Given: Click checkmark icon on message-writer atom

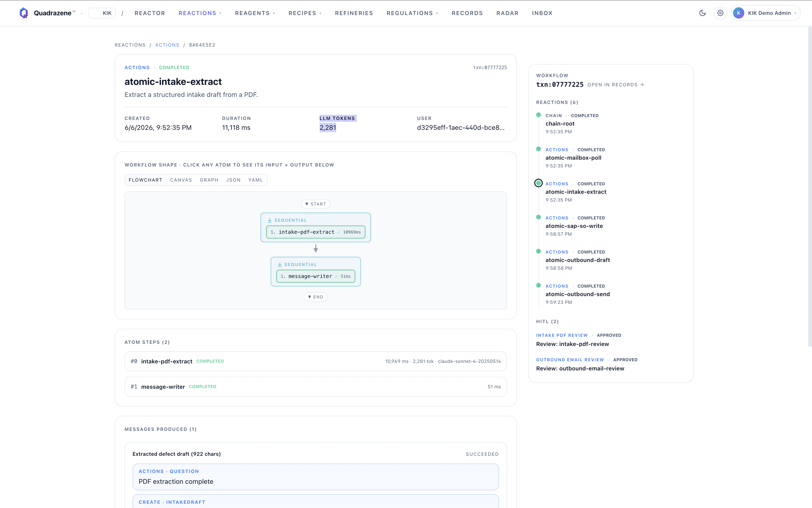Looking at the screenshot, I should click(336, 277).
